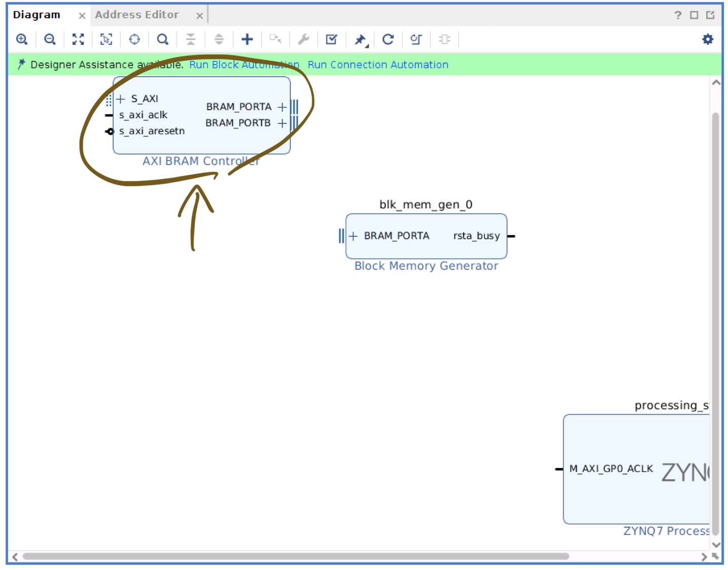
Task: Click the Zoom Out toolbar icon
Action: pyautogui.click(x=50, y=39)
